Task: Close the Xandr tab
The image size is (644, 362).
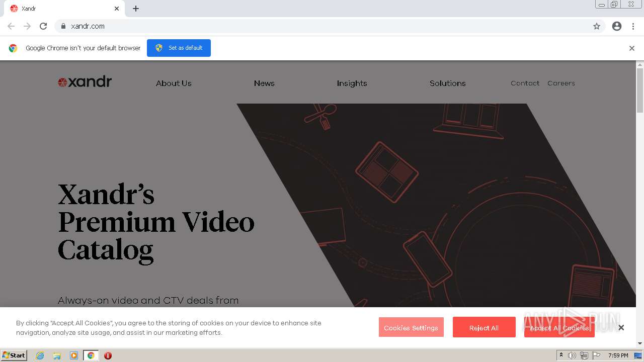Action: (117, 9)
